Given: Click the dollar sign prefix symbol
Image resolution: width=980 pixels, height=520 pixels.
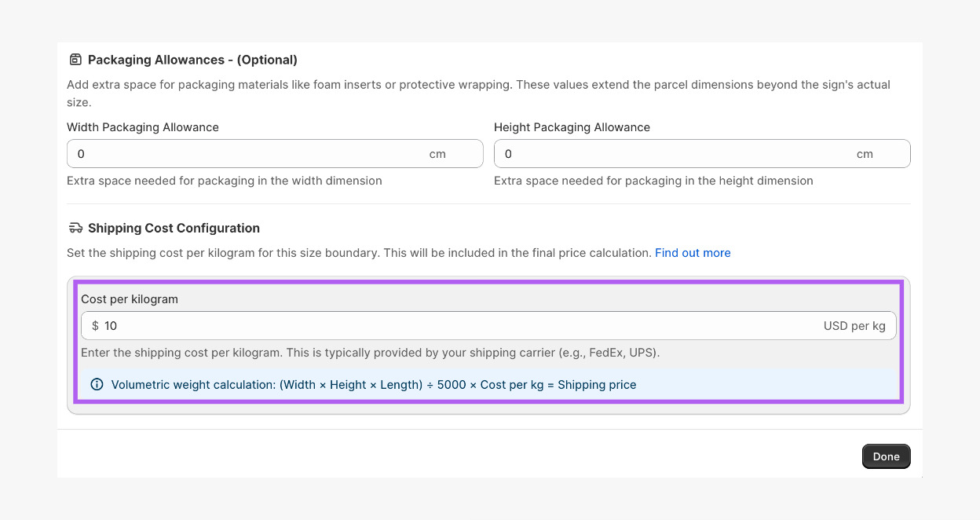Looking at the screenshot, I should click(x=95, y=326).
